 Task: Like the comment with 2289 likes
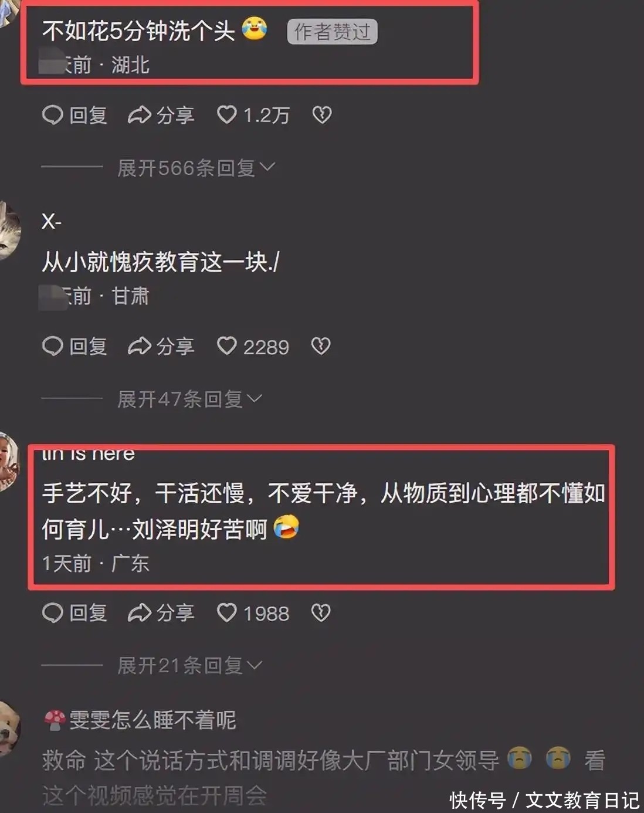(253, 346)
